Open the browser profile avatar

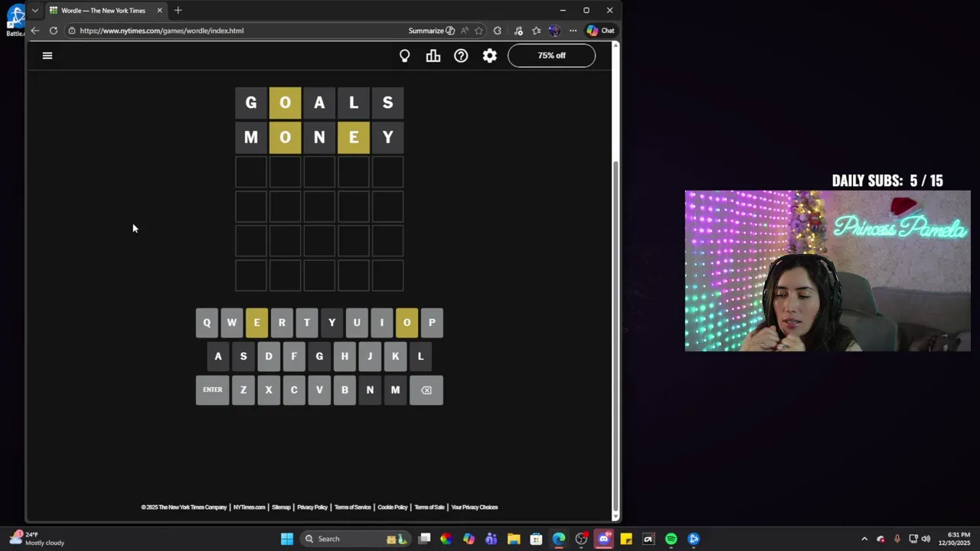[554, 31]
